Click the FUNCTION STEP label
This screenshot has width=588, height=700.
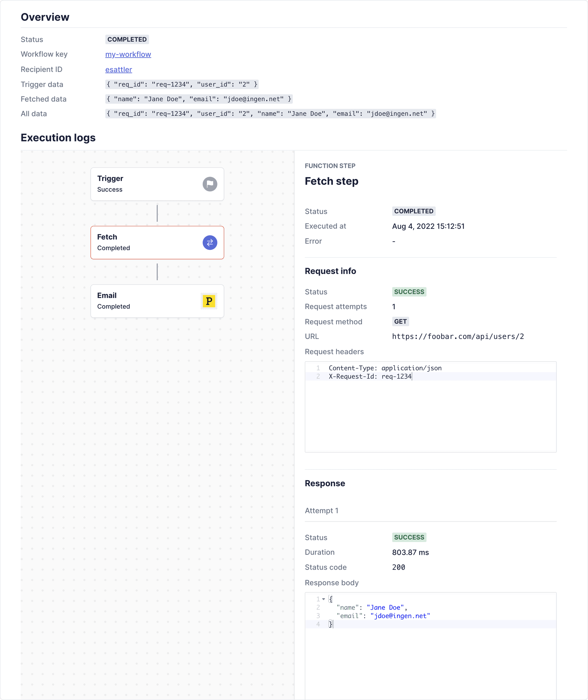pyautogui.click(x=330, y=166)
